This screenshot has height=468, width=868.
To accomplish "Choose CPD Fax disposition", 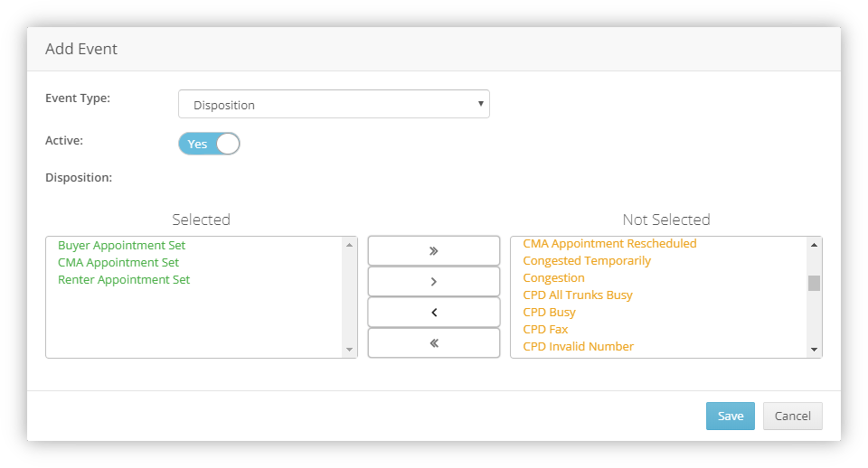I will 545,329.
